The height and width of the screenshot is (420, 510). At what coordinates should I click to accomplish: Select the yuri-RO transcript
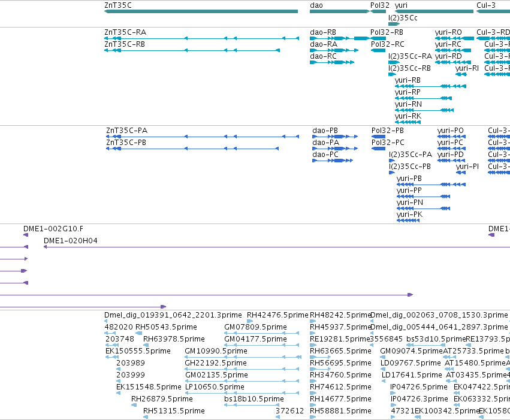pyautogui.click(x=454, y=38)
